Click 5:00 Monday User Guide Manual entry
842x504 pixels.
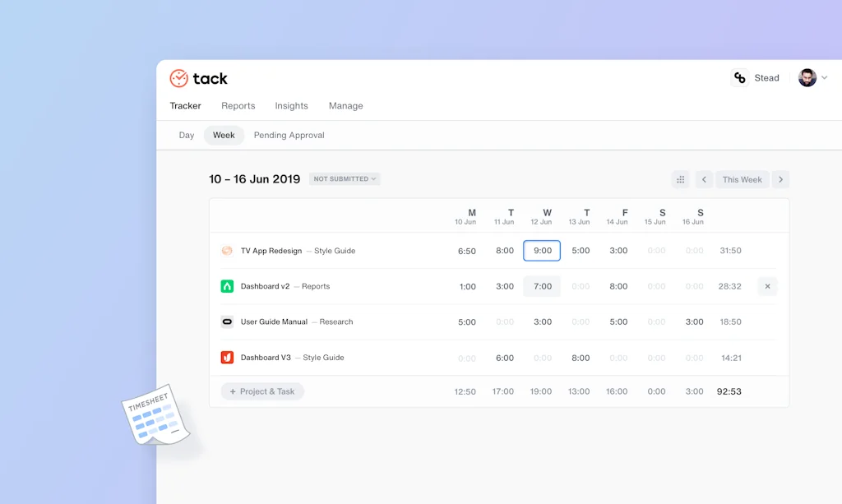point(467,322)
